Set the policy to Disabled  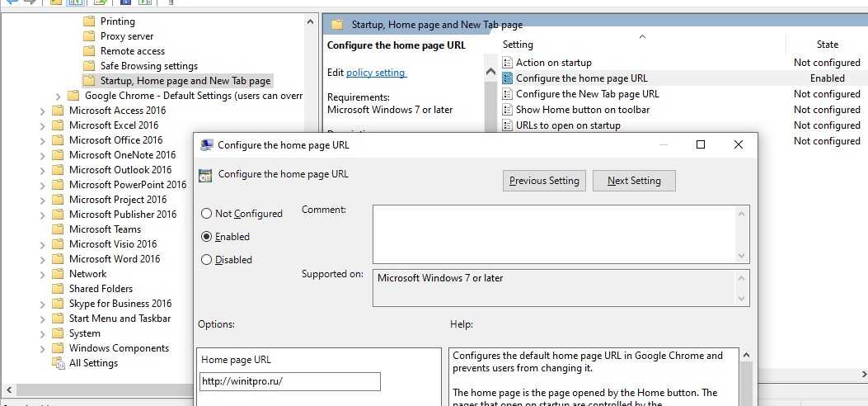[x=206, y=260]
